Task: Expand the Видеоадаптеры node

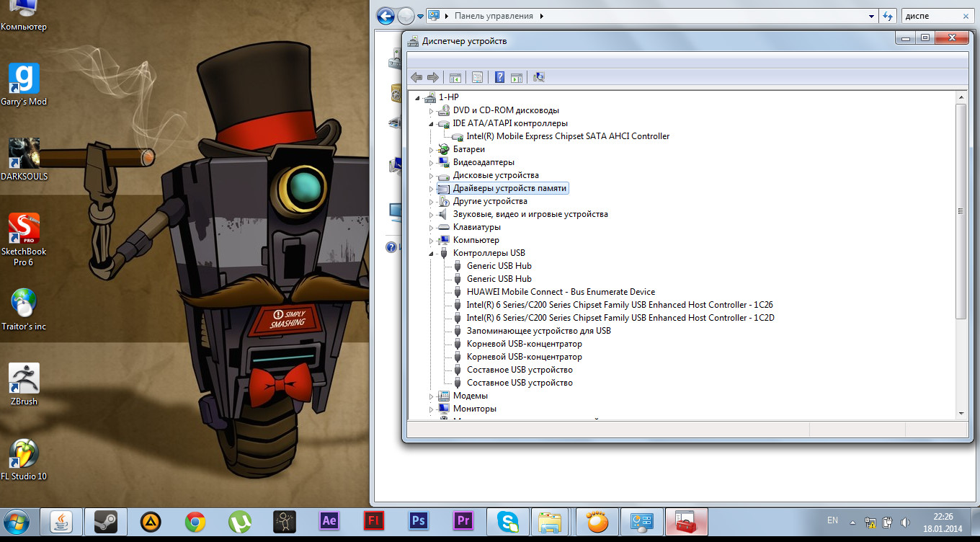Action: (x=432, y=162)
